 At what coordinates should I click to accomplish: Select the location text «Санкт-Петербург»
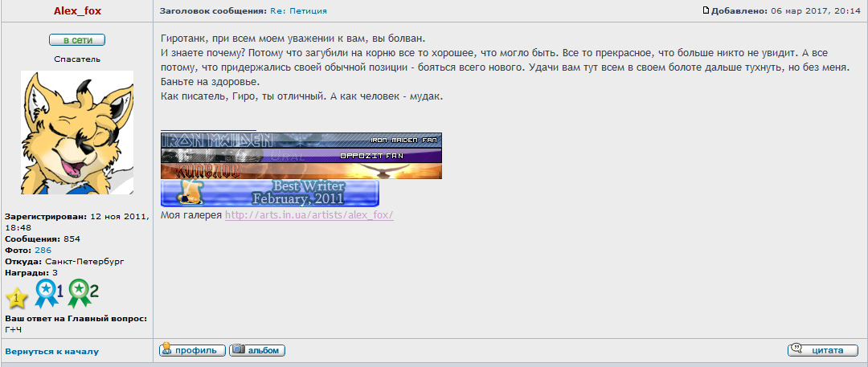84,261
